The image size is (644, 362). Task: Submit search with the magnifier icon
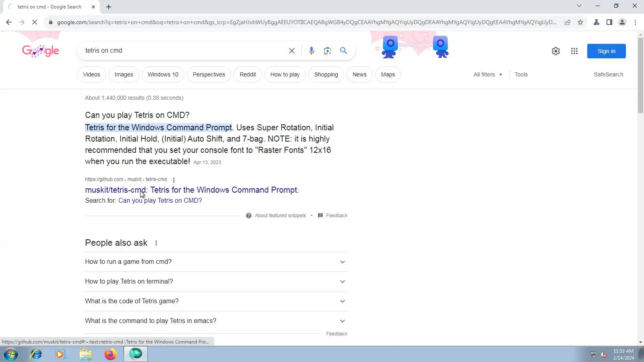(343, 51)
